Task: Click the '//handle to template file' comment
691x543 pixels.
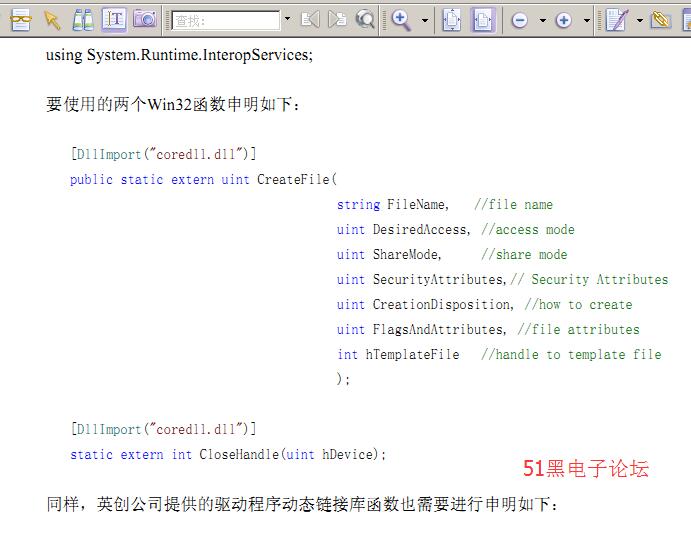Action: pyautogui.click(x=572, y=354)
